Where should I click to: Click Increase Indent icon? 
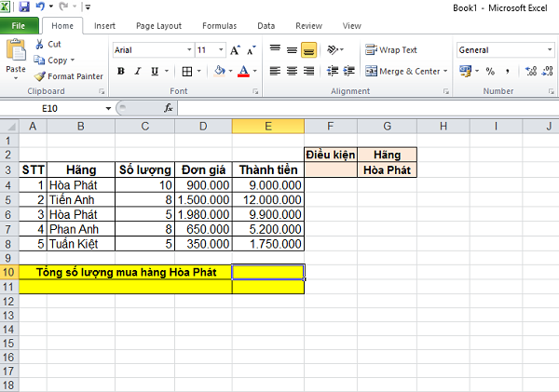click(x=349, y=72)
